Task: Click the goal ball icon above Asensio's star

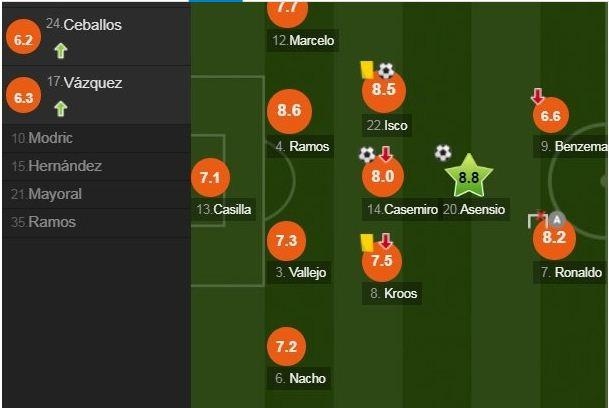Action: pos(443,153)
